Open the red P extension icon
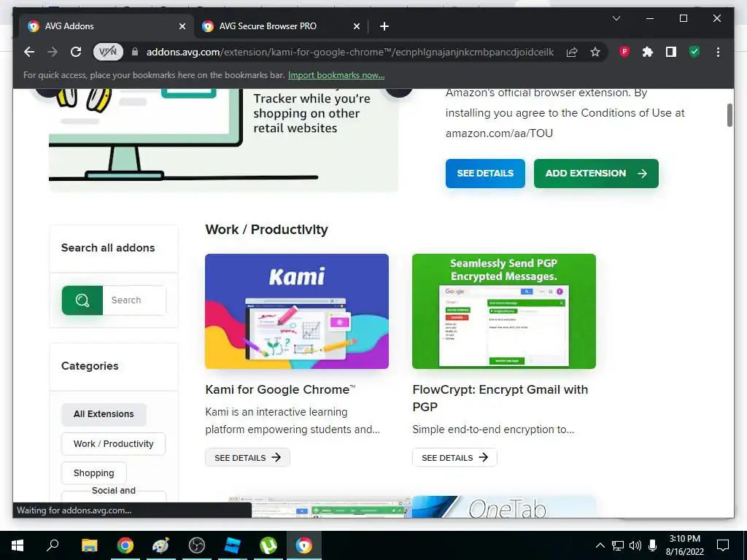Screen dimensions: 747x560 pos(624,52)
